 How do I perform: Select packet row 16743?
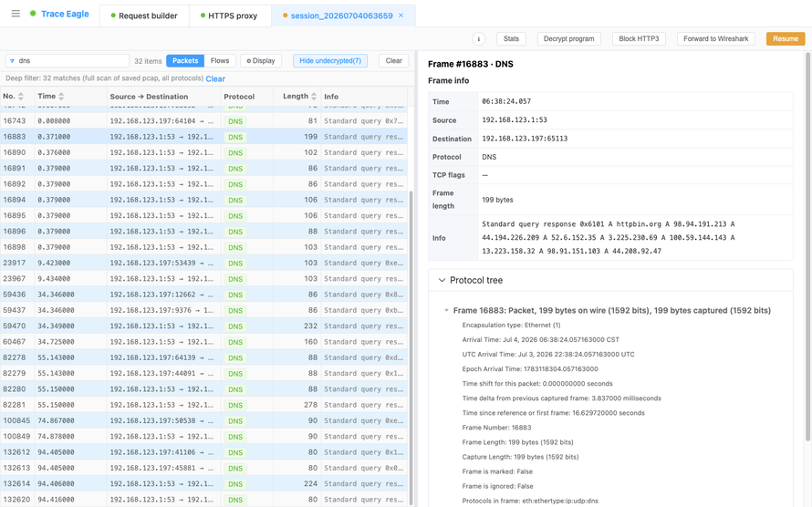click(203, 121)
